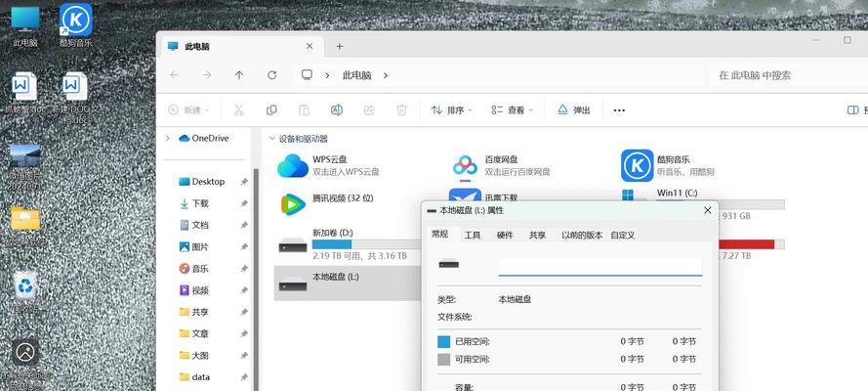Open 图片 in the sidebar
Image resolution: width=868 pixels, height=391 pixels.
[194, 247]
